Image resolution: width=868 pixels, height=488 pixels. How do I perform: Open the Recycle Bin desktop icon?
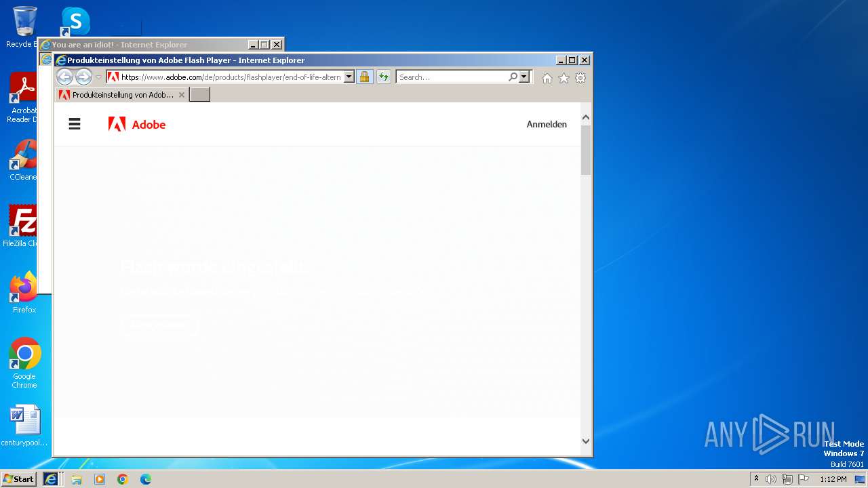coord(24,27)
